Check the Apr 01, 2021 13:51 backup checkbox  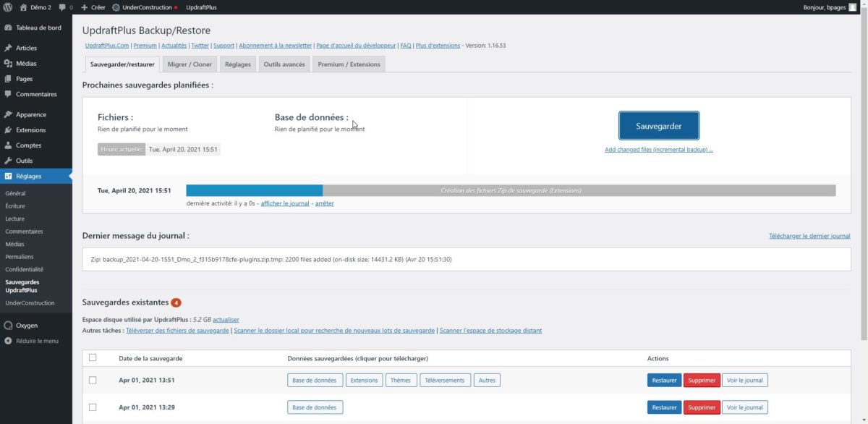click(93, 380)
